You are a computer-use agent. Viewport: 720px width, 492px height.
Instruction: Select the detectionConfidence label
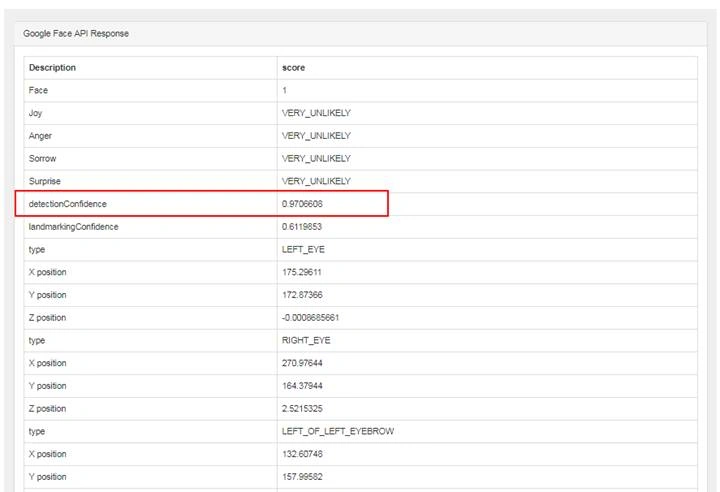coord(68,204)
